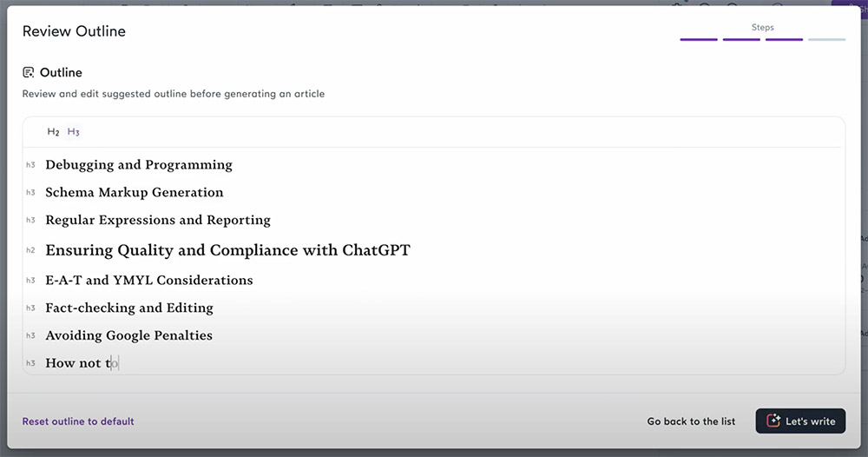The image size is (868, 457).
Task: Select the fourth unfinished step bar
Action: (826, 39)
